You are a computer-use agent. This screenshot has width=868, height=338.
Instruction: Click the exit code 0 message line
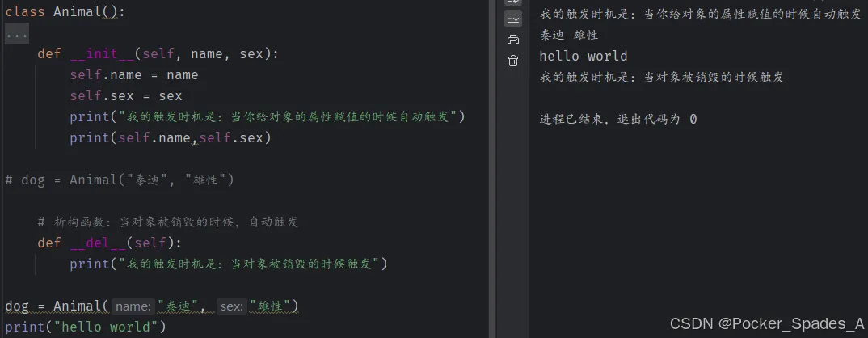click(x=617, y=119)
